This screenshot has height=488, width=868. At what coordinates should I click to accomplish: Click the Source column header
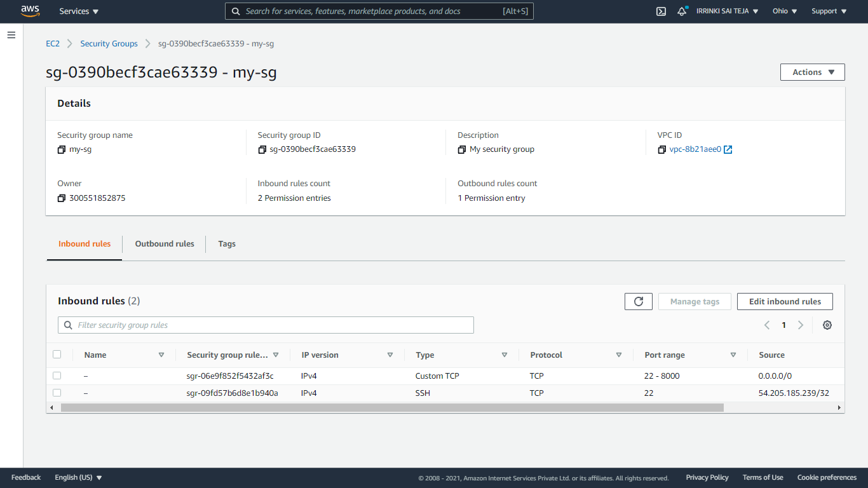[x=771, y=355]
